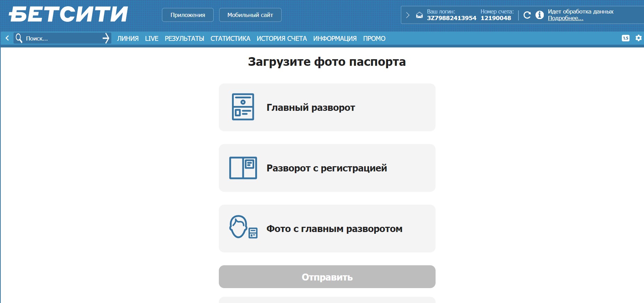Click the 1.5 odds format icon

[x=626, y=38]
